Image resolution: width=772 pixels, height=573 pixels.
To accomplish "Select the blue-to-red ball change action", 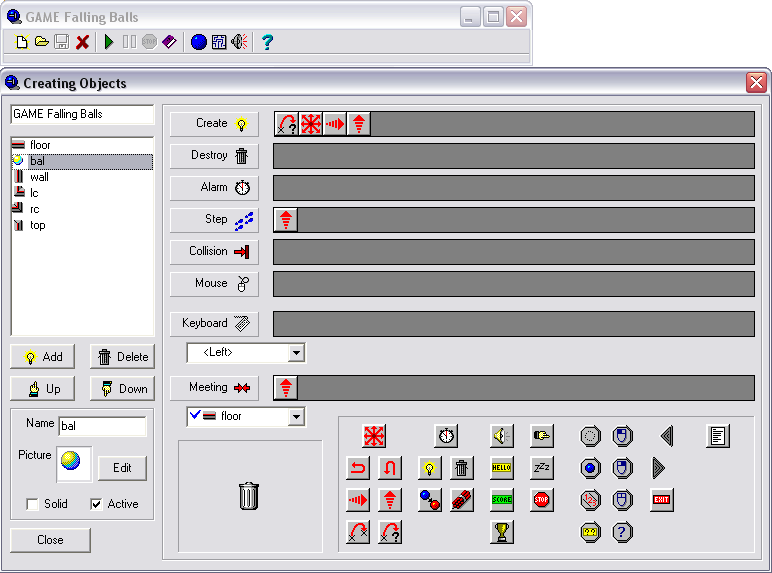I will [x=430, y=500].
